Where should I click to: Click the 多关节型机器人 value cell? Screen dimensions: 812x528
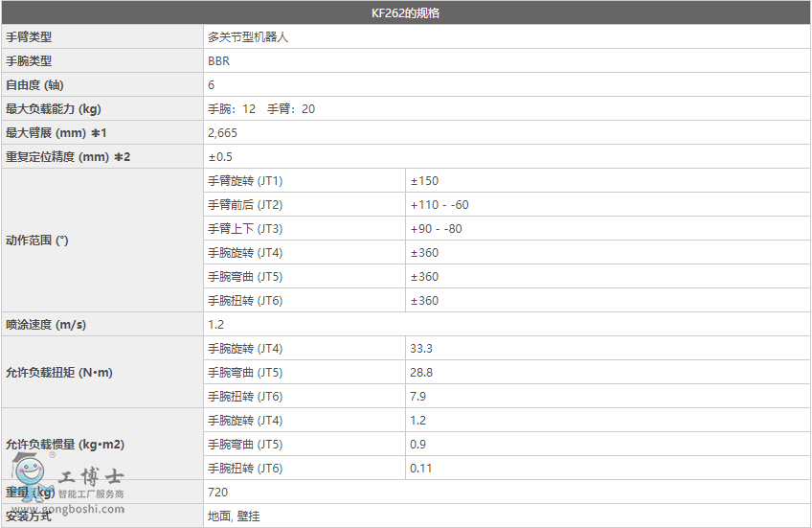(248, 37)
